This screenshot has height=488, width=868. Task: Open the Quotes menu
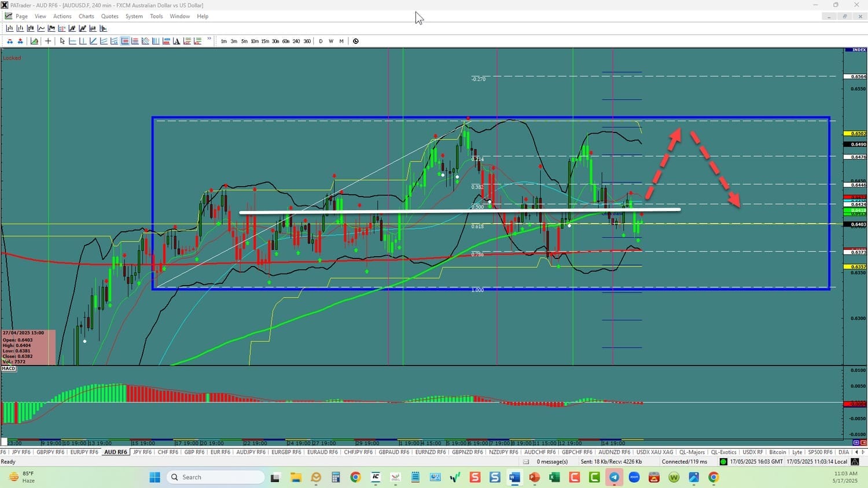(109, 16)
